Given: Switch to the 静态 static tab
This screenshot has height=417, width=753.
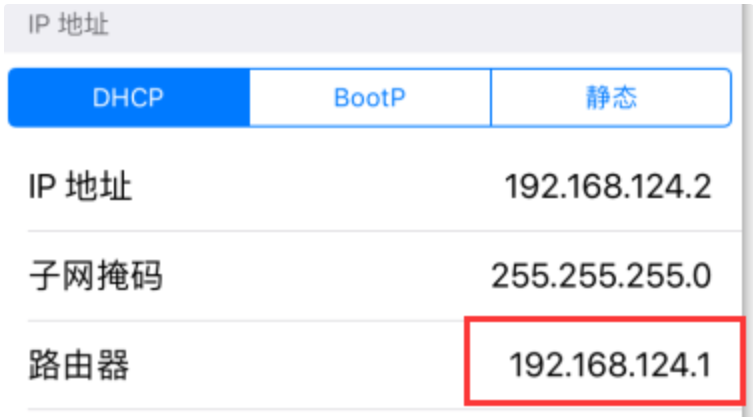Looking at the screenshot, I should [x=611, y=98].
